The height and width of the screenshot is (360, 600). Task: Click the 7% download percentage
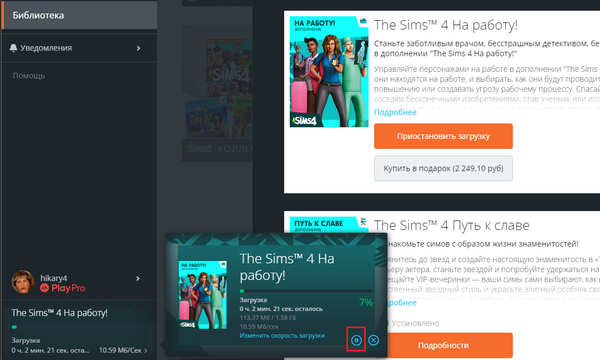pos(366,303)
